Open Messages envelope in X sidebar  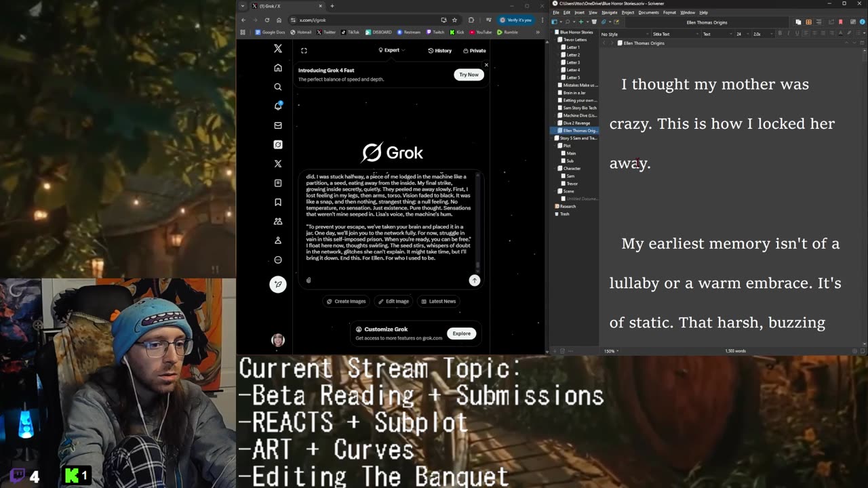point(278,125)
